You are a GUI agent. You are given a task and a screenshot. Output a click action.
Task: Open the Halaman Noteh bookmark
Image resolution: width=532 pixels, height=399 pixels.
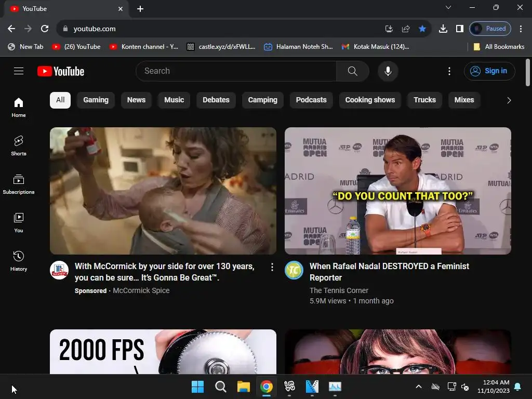(x=299, y=47)
